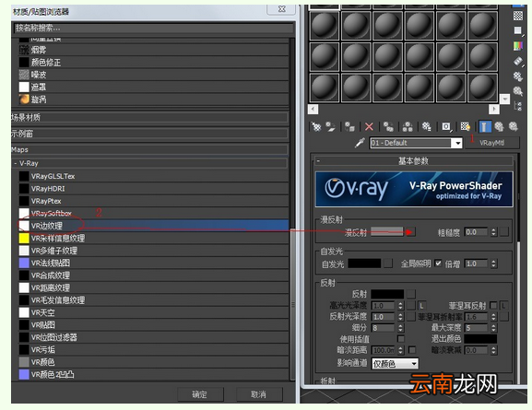The image size is (532, 410).
Task: Click the sample slots scroll down arrow
Action: click(505, 99)
